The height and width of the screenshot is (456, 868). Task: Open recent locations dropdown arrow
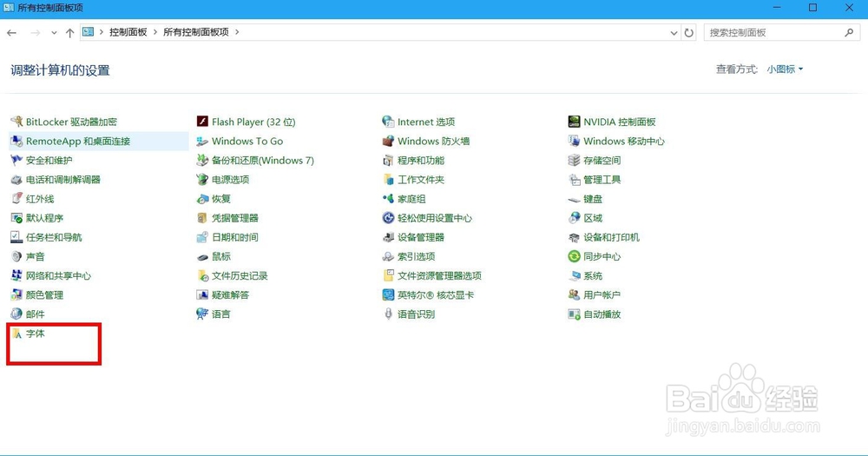pyautogui.click(x=54, y=33)
